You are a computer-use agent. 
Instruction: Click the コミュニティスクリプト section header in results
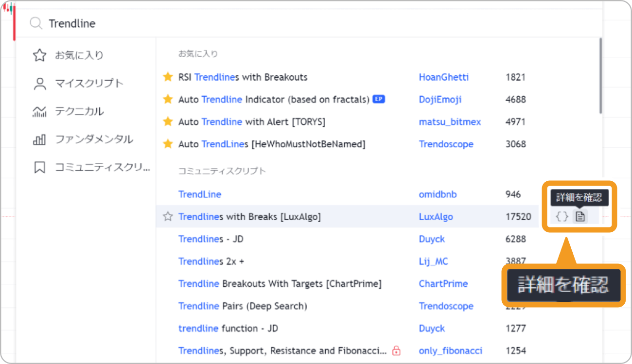[222, 171]
